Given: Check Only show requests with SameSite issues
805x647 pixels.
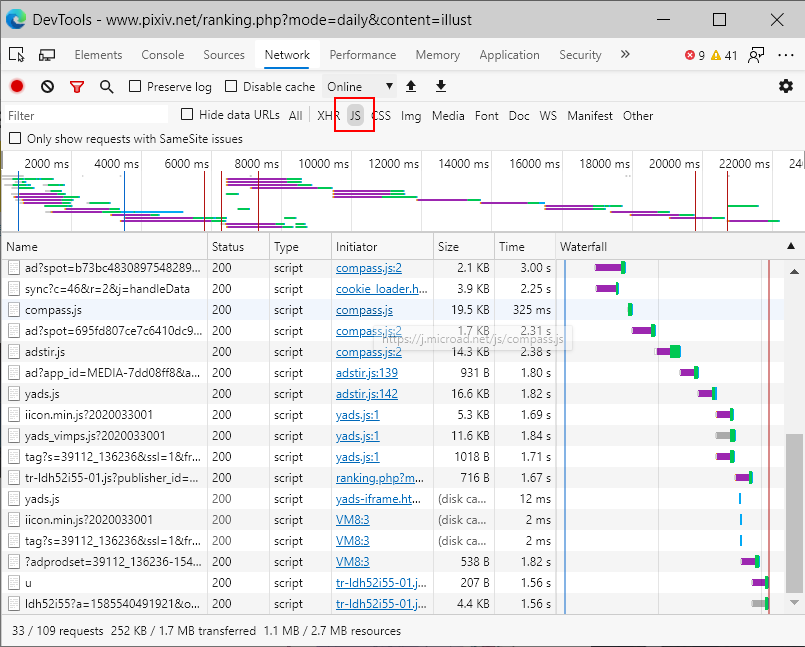Looking at the screenshot, I should point(15,138).
